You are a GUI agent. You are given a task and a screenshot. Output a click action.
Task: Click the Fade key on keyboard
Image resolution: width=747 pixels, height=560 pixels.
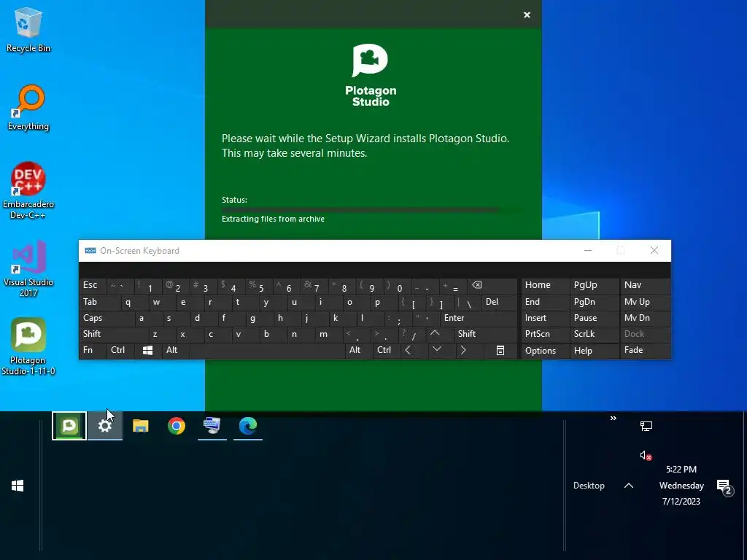(x=645, y=351)
